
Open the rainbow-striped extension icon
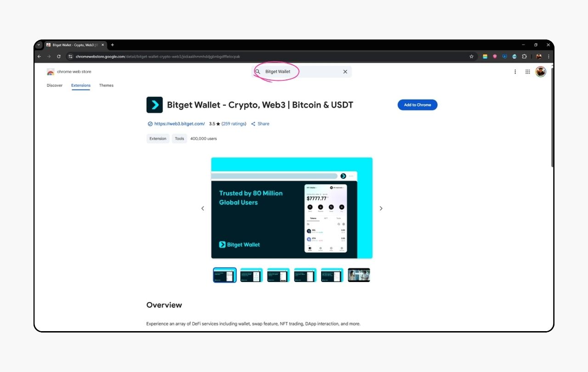tap(485, 56)
